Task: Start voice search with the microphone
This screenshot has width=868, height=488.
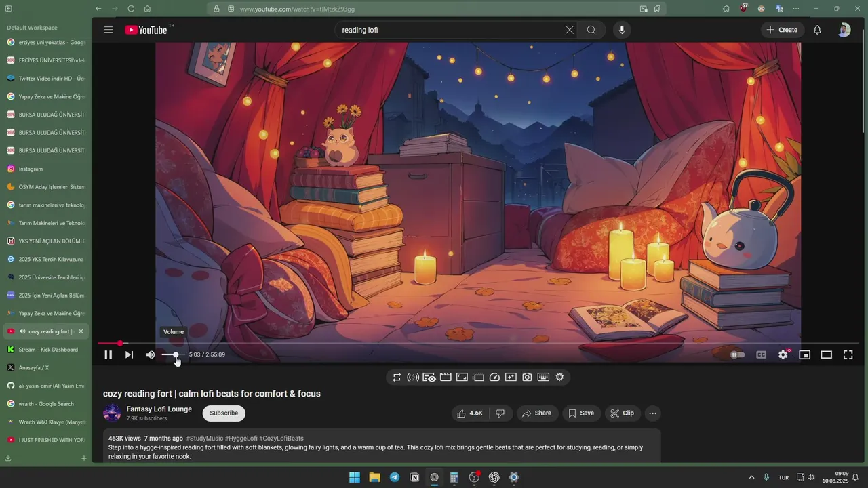Action: pos(622,30)
